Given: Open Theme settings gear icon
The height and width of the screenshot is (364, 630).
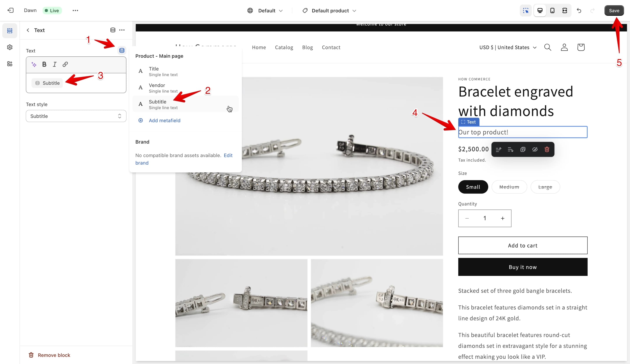Looking at the screenshot, I should (x=10, y=47).
